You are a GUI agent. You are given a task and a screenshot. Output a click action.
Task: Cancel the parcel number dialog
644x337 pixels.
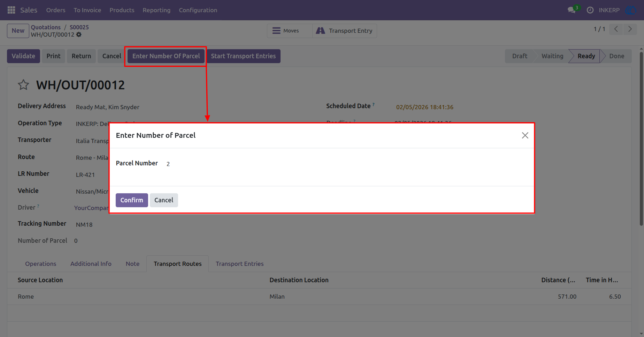point(164,200)
